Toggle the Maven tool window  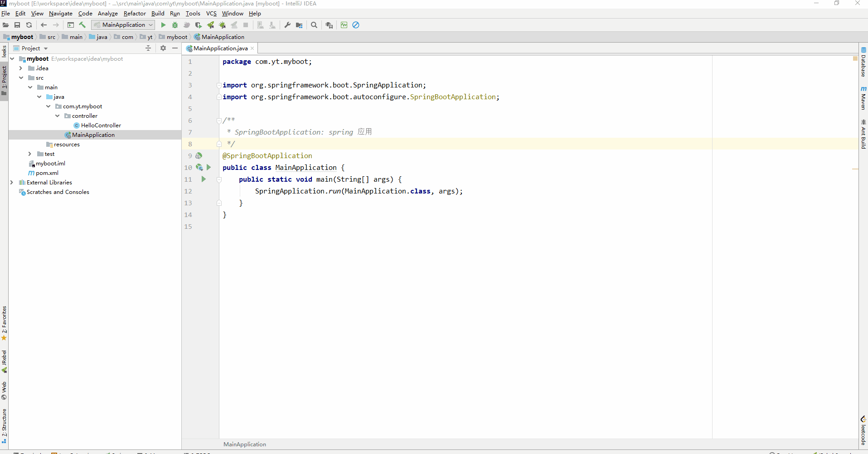(863, 98)
